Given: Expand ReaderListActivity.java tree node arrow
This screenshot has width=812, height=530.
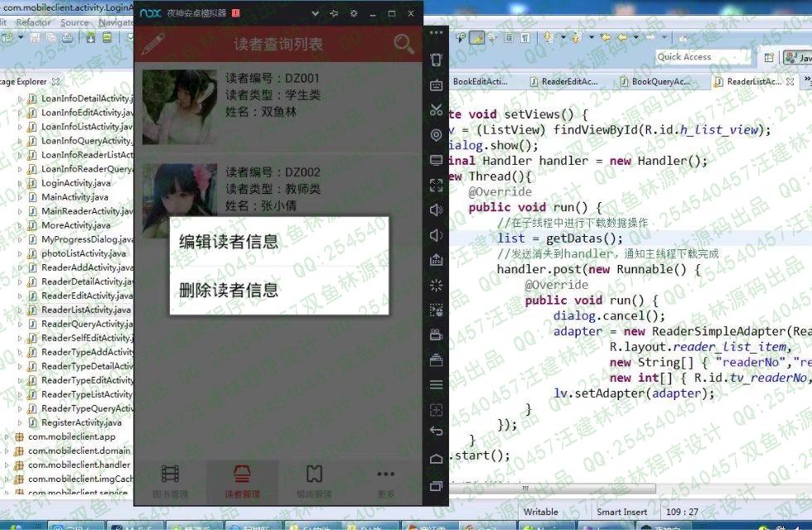Looking at the screenshot, I should (x=20, y=310).
